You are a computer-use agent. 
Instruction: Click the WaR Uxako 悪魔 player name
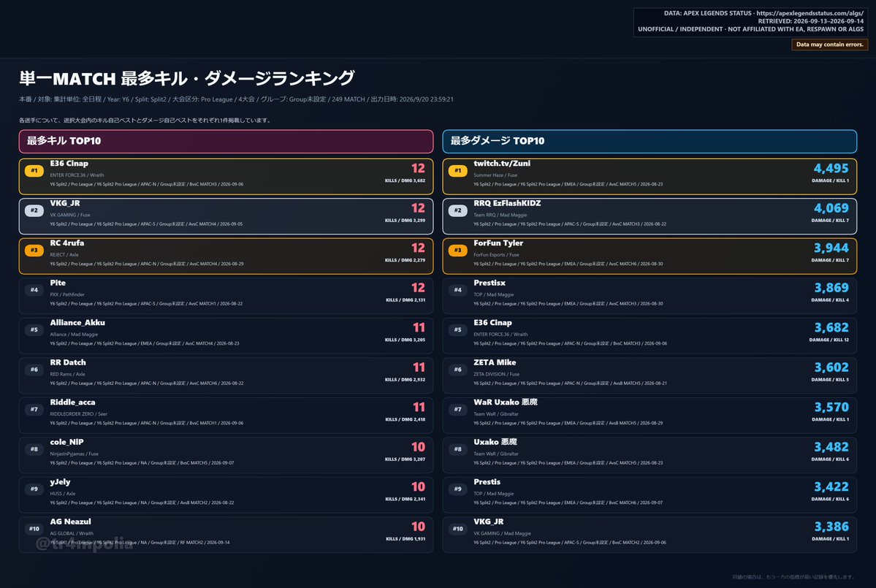pyautogui.click(x=506, y=402)
